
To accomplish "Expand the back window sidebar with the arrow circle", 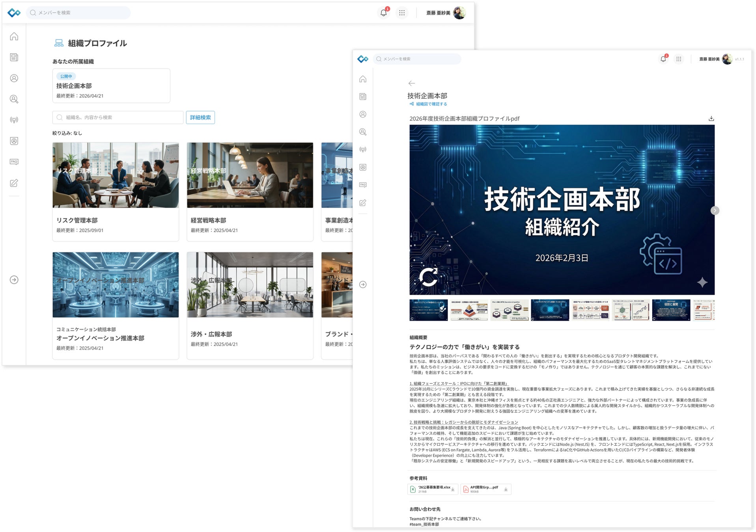I will click(14, 280).
